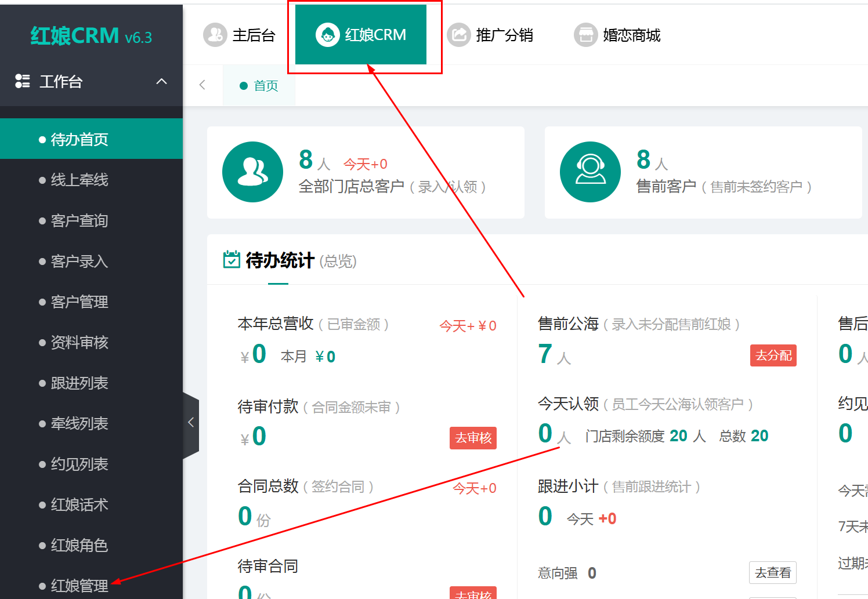Click the 去审核 button under 待审付款
Screen dimensions: 868x599
473,438
